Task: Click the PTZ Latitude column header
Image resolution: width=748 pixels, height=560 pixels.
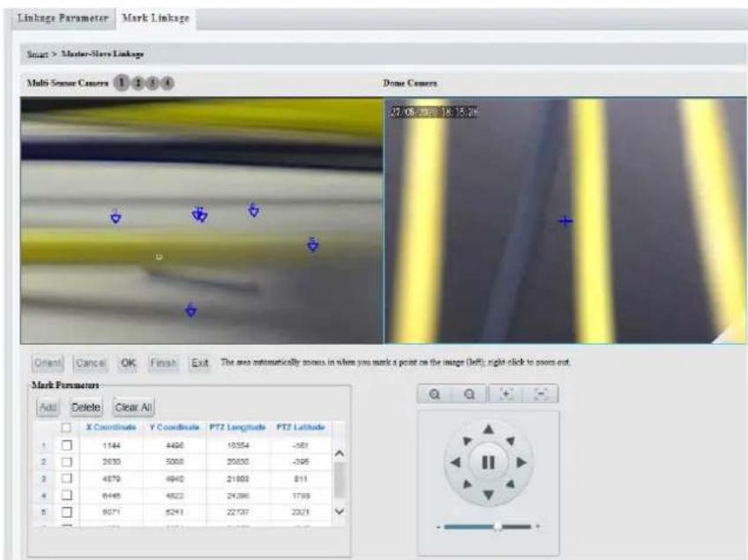Action: click(x=301, y=428)
